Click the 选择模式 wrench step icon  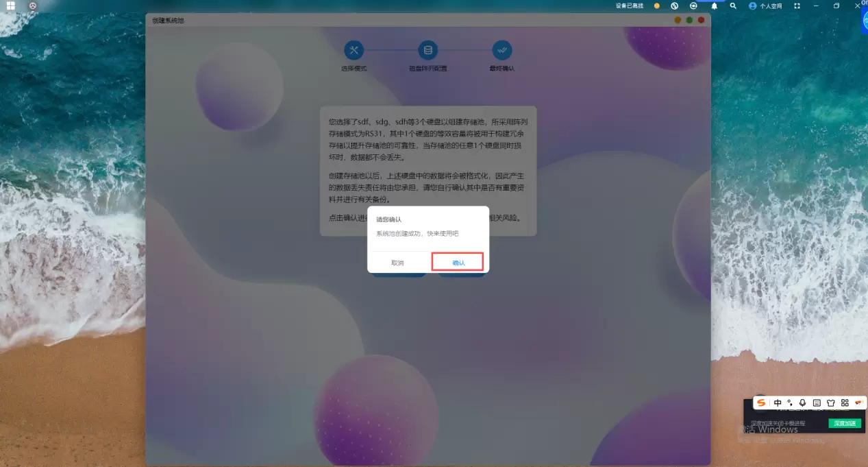click(354, 50)
